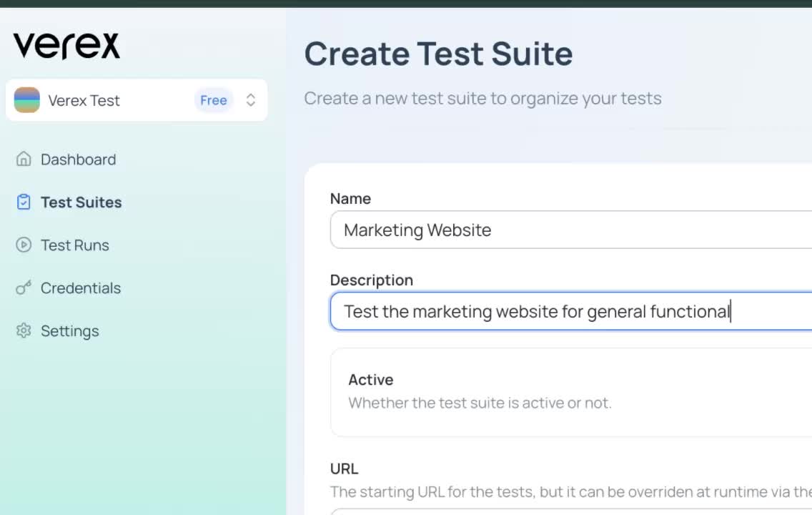Image resolution: width=812 pixels, height=515 pixels.
Task: Click the Test Runs play icon
Action: point(24,245)
